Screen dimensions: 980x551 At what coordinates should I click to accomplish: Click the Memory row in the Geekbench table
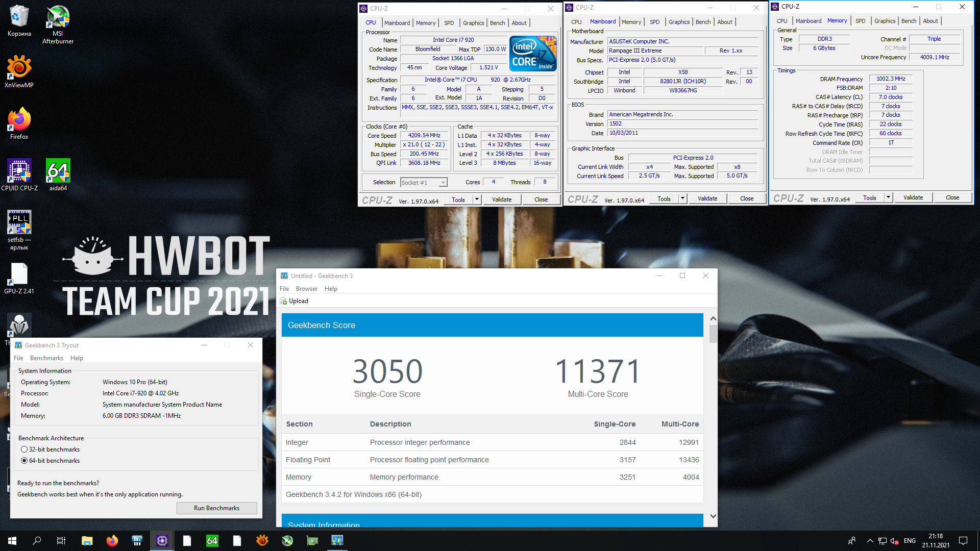493,477
